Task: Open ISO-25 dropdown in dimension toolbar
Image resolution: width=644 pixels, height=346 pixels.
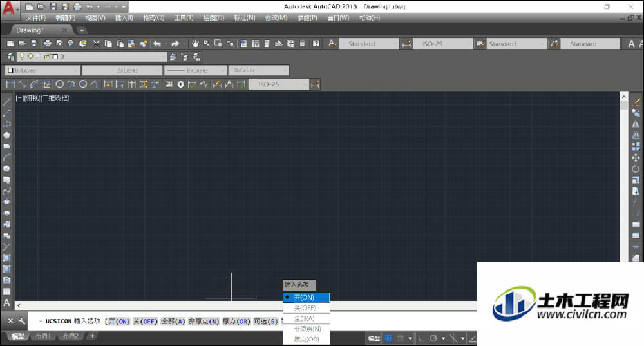Action: (x=279, y=84)
